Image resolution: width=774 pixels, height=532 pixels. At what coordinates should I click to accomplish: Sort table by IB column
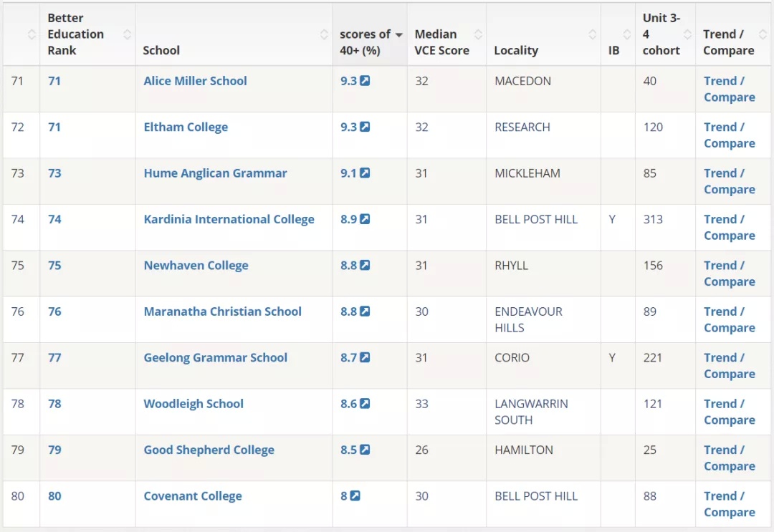pos(627,34)
